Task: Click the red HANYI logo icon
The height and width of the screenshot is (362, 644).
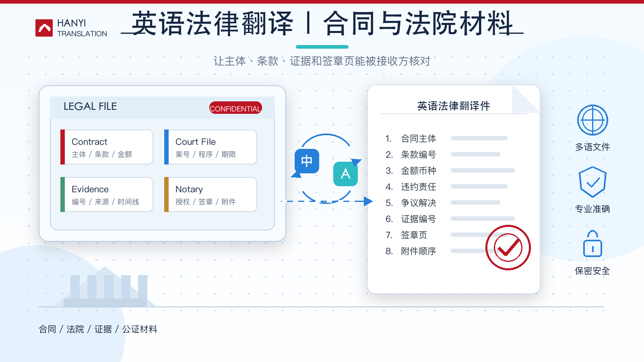Action: [x=44, y=28]
